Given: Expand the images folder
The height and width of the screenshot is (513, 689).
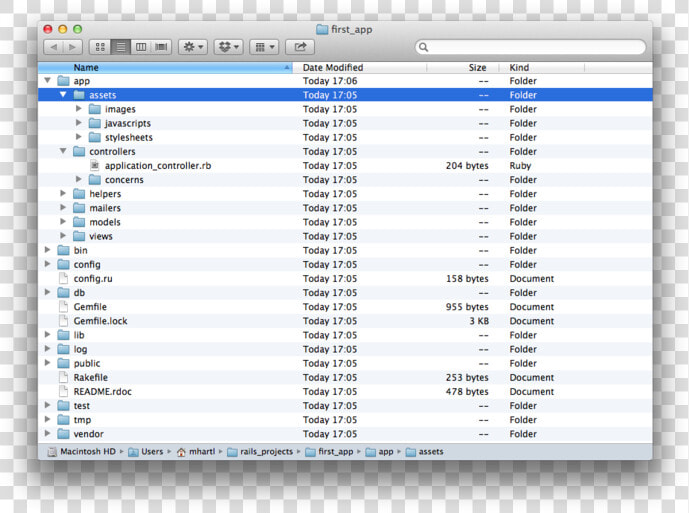Looking at the screenshot, I should 79,108.
